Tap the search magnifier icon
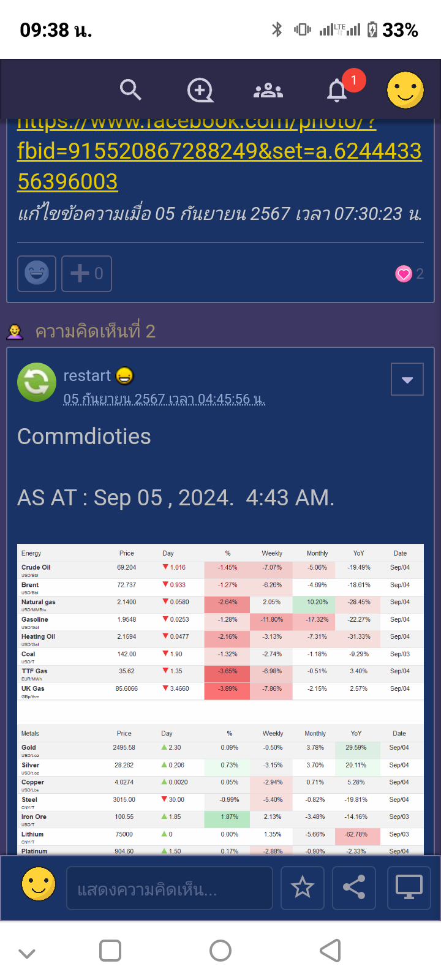This screenshot has height=980, width=441. 130,90
